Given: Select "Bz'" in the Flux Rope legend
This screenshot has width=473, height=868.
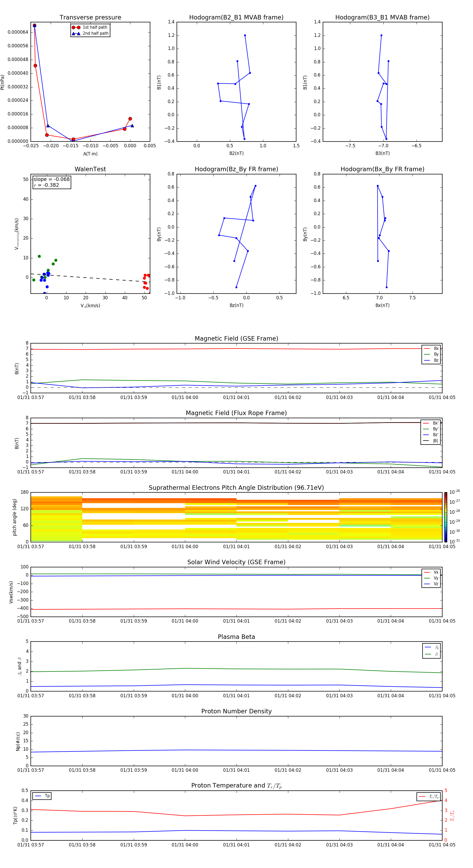Looking at the screenshot, I should pos(431,435).
